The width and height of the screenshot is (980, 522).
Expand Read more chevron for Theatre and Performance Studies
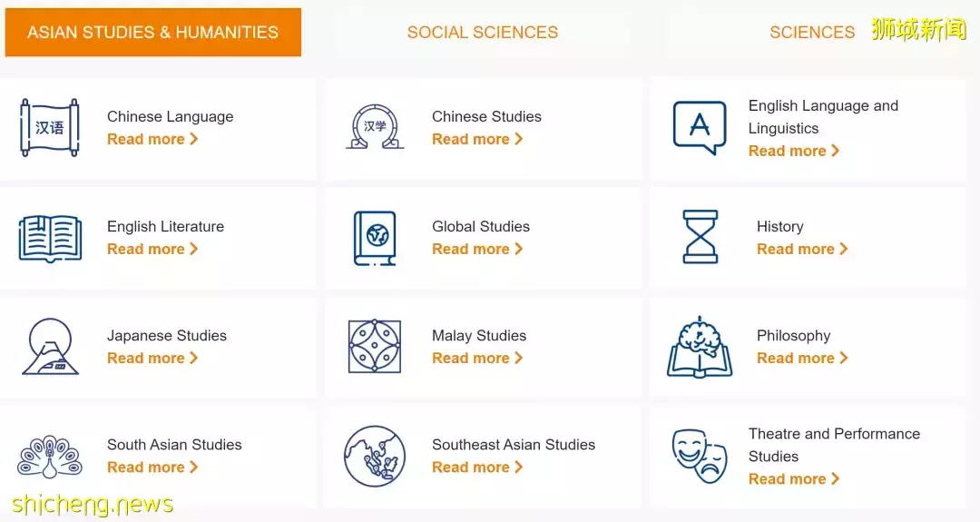[836, 478]
